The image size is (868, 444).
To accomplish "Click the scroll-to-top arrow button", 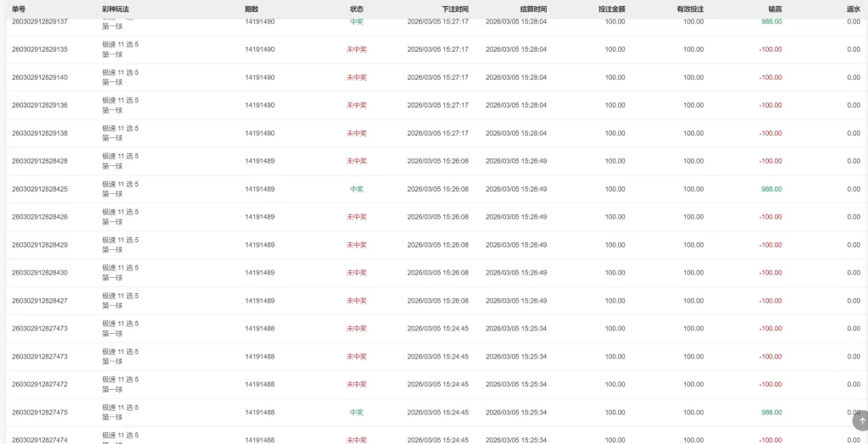I will point(861,420).
